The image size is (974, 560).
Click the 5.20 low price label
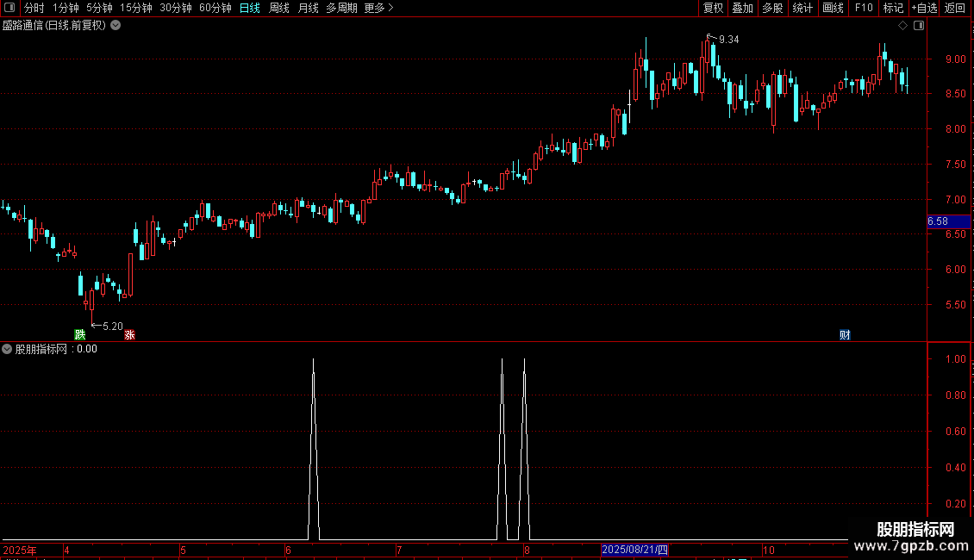point(112,327)
